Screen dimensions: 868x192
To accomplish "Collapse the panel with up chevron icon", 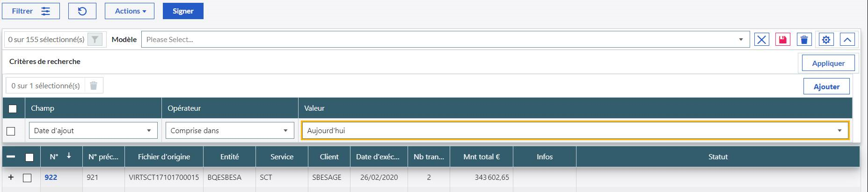I will click(x=847, y=40).
